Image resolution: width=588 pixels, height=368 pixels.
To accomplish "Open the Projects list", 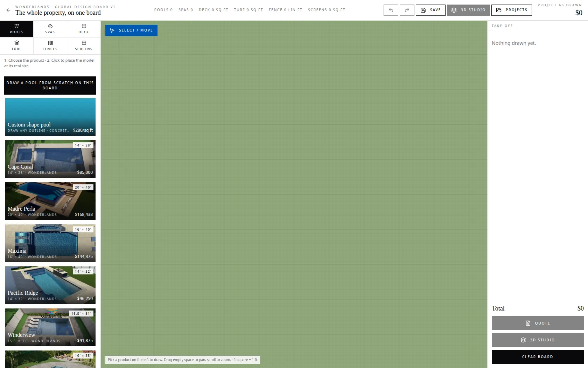I will [512, 10].
